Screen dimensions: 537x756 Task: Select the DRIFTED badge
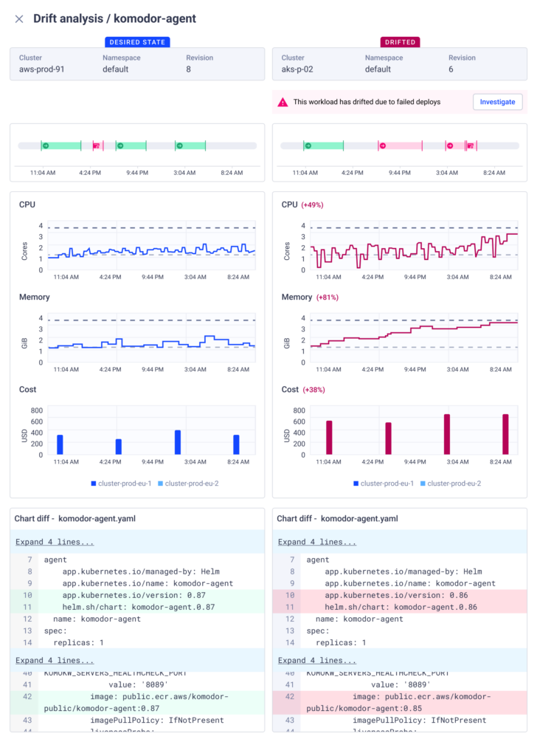[400, 42]
